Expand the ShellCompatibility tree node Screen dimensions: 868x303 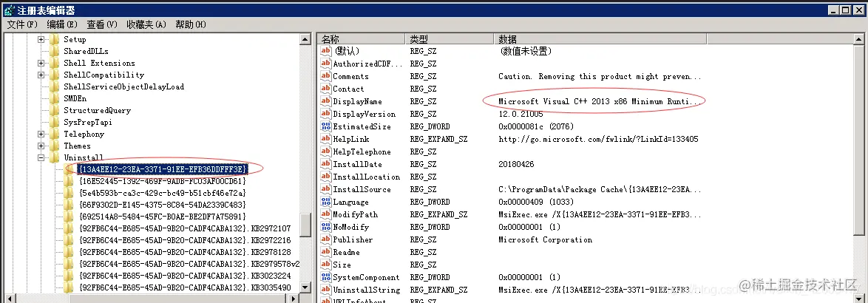pos(41,75)
